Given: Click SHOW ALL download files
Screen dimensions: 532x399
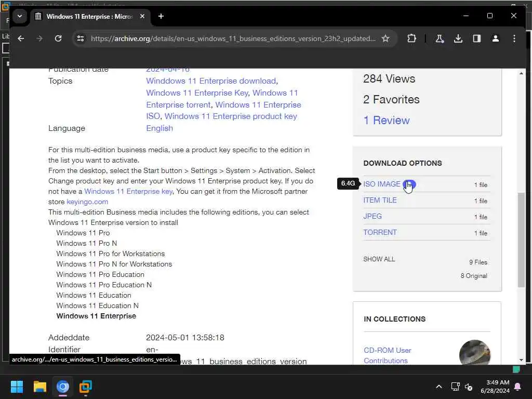Looking at the screenshot, I should (379, 259).
